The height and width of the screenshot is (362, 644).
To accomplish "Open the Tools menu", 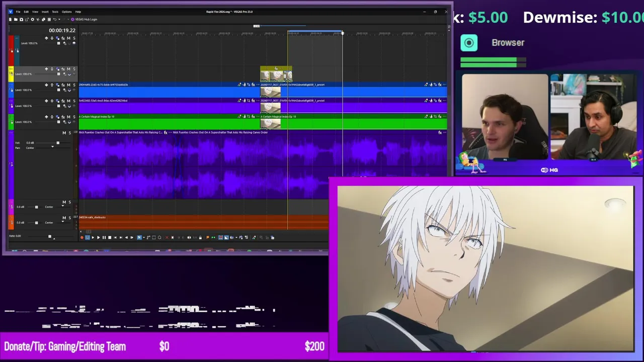I will point(55,12).
